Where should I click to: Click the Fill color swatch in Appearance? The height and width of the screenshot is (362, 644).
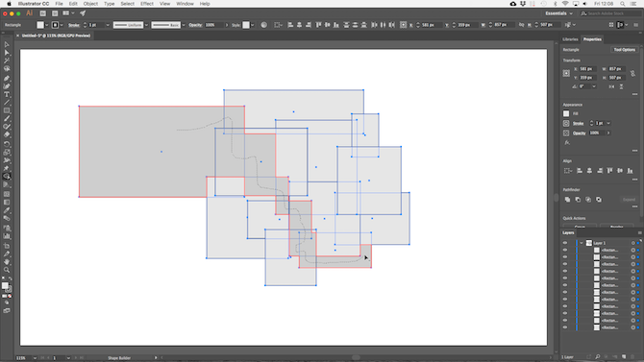coord(566,113)
